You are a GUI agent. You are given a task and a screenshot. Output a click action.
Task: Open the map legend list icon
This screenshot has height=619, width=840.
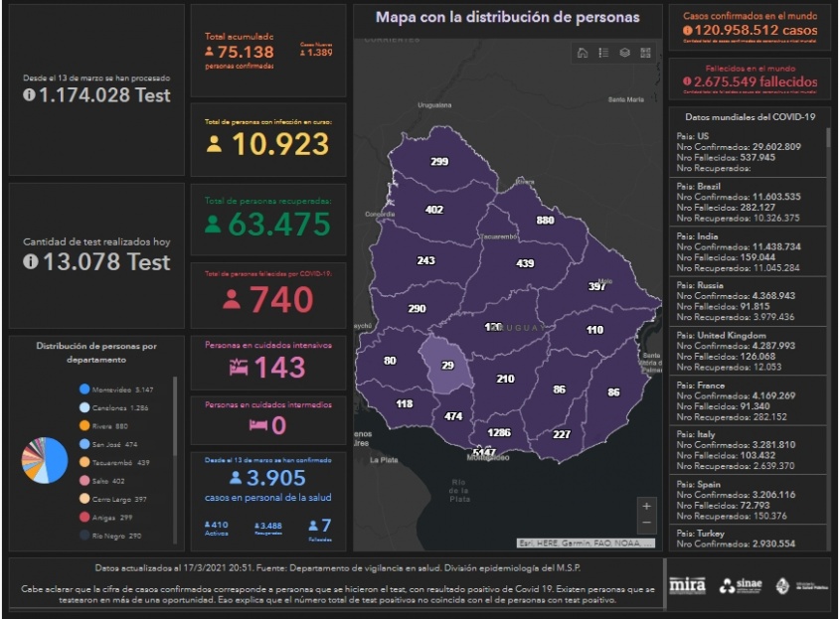coord(603,53)
